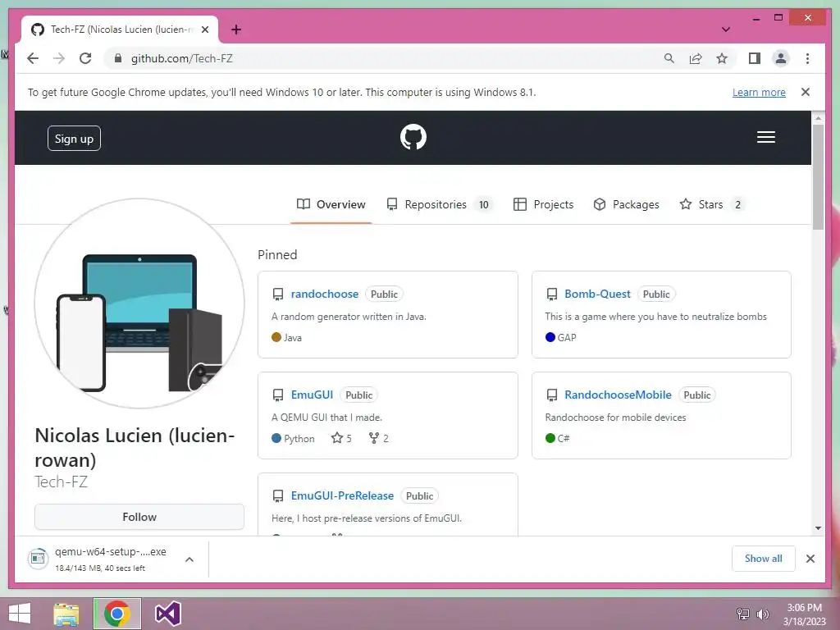Switch to the Projects tab
The image size is (840, 630).
pyautogui.click(x=543, y=204)
